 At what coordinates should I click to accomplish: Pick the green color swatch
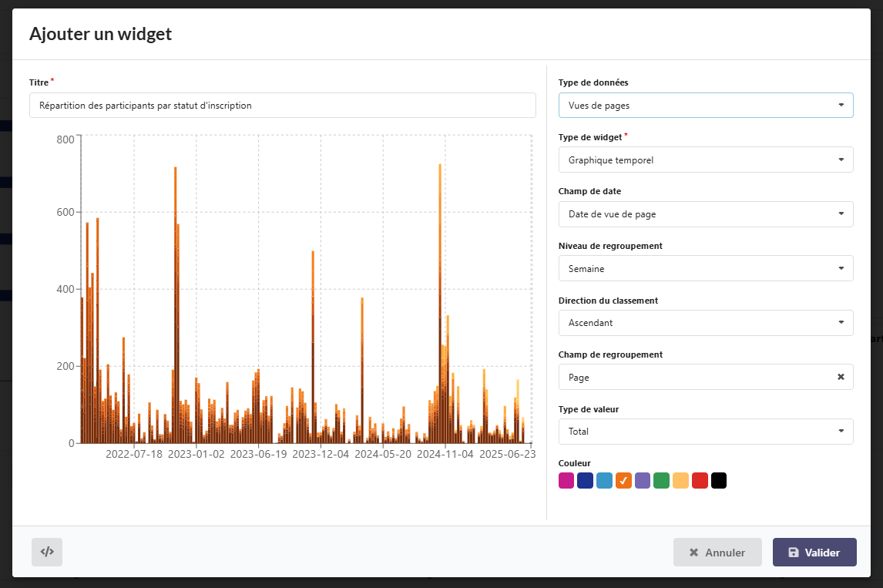tap(661, 481)
